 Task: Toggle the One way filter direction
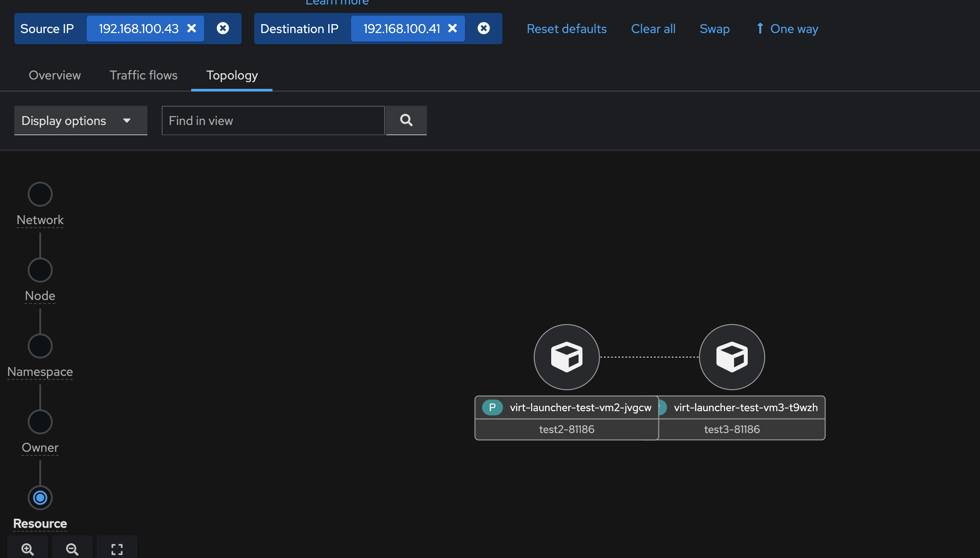coord(787,29)
